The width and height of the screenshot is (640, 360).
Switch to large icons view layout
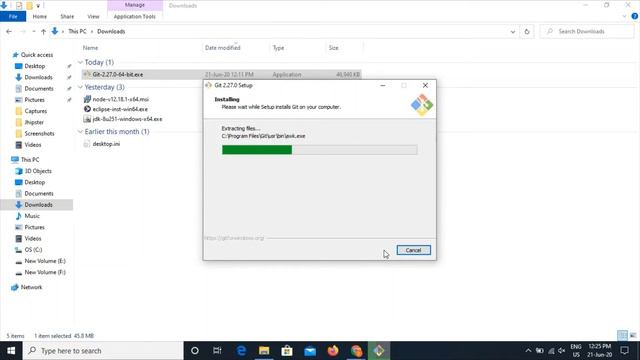coord(633,336)
